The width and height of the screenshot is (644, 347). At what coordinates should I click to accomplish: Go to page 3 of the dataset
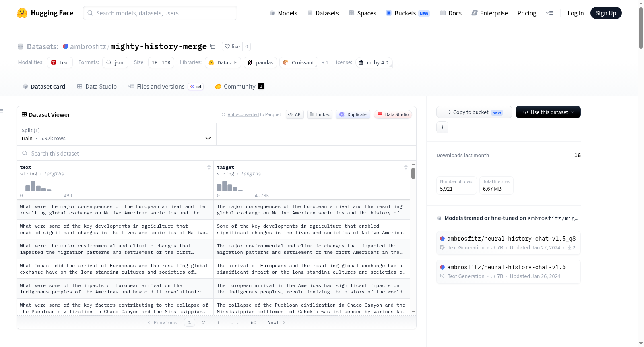coord(218,322)
